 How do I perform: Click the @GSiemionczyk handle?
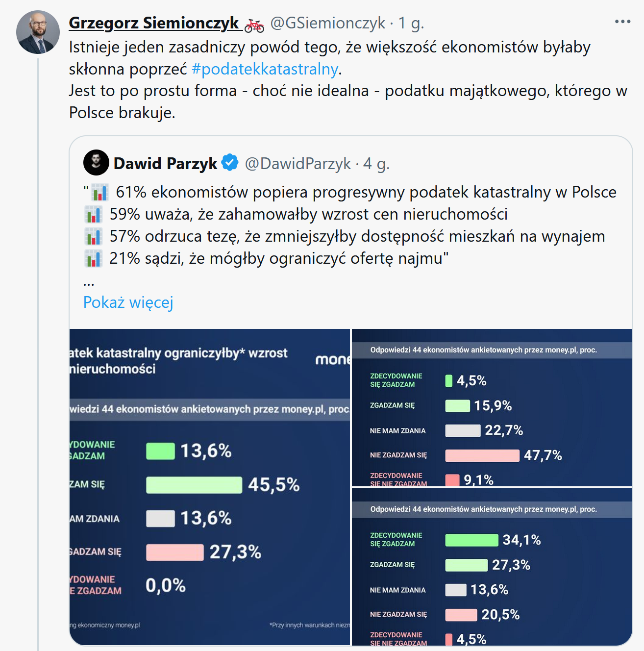coord(327,23)
